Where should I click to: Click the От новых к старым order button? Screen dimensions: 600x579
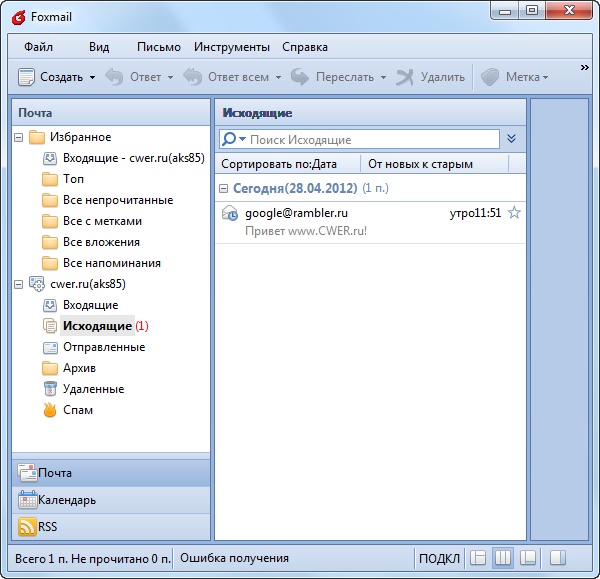[x=421, y=164]
